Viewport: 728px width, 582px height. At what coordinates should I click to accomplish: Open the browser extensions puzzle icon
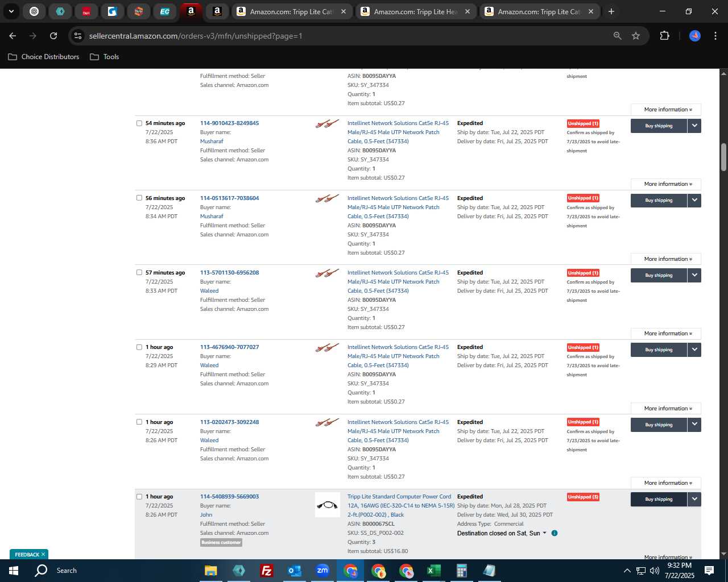[x=664, y=36]
